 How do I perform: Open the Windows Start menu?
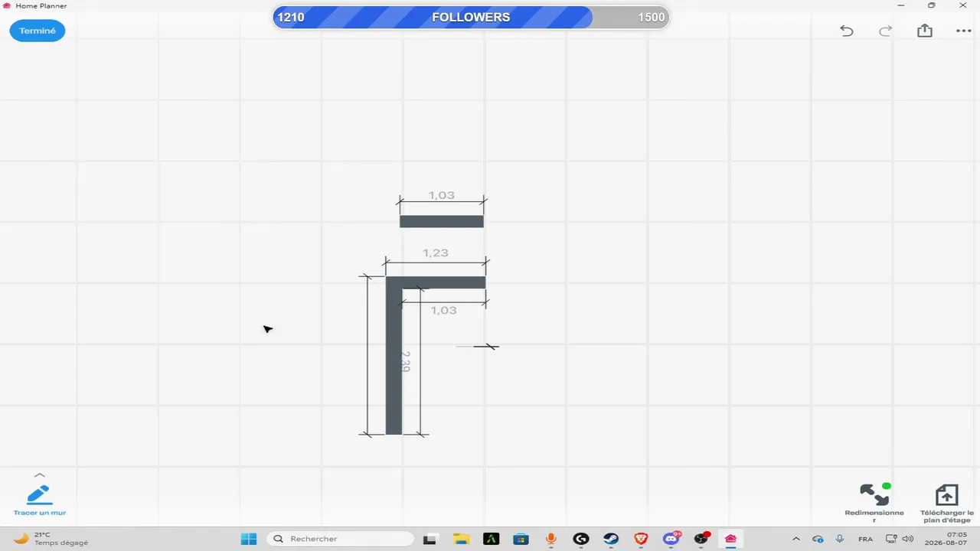point(249,539)
